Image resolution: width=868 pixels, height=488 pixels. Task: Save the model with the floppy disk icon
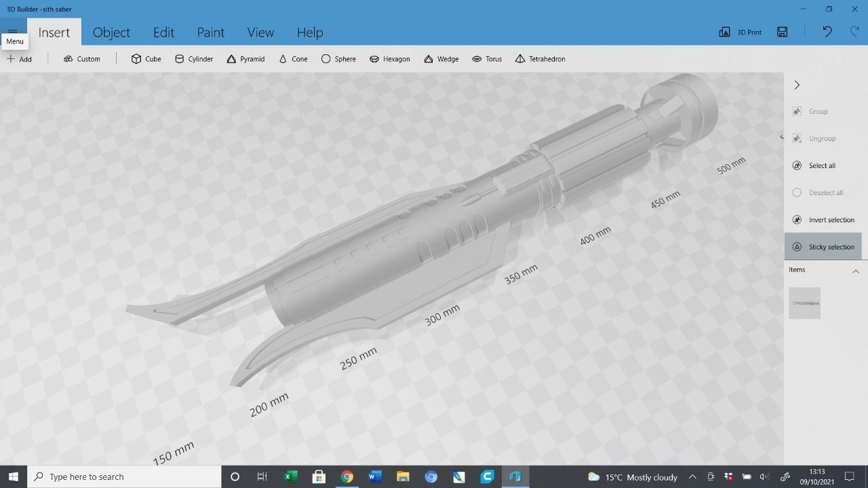pyautogui.click(x=783, y=32)
